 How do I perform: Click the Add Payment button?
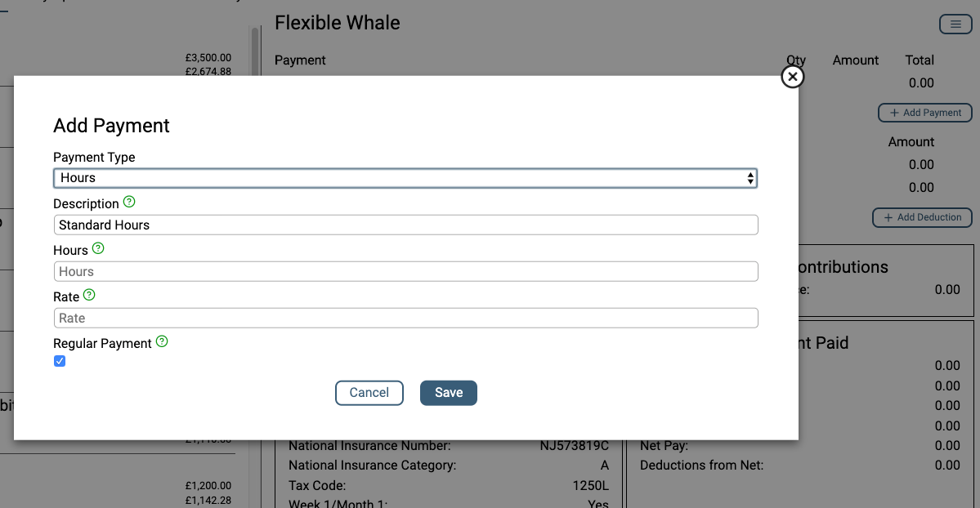(x=924, y=113)
